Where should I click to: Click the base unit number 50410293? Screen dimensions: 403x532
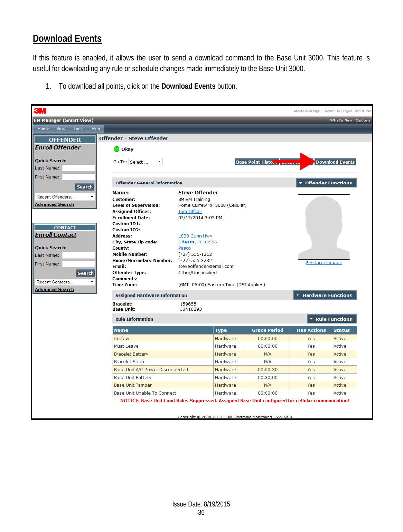click(x=191, y=309)
